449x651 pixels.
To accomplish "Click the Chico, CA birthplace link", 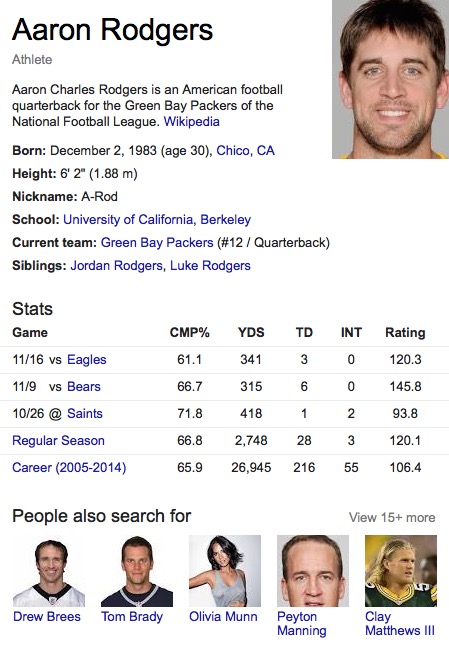I will coord(245,150).
